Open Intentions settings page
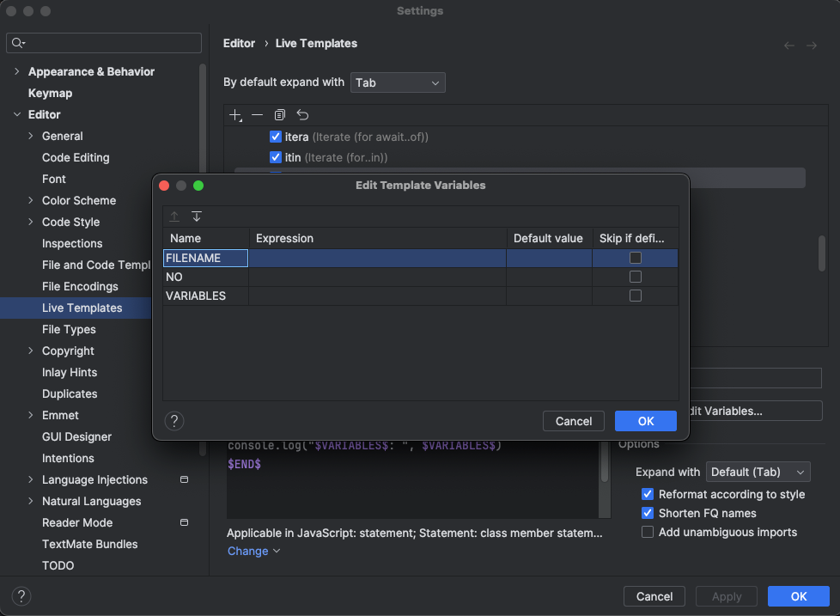The height and width of the screenshot is (616, 840). click(68, 458)
